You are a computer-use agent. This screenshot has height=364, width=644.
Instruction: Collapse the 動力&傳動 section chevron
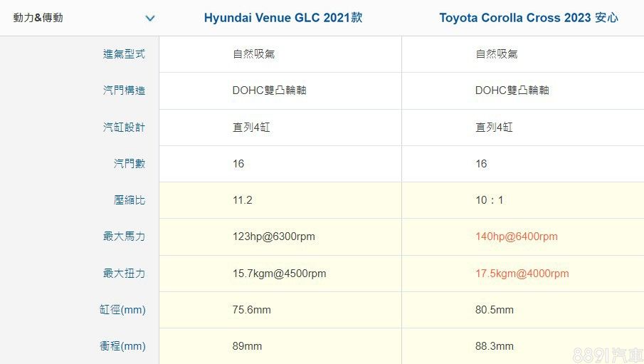tap(149, 18)
